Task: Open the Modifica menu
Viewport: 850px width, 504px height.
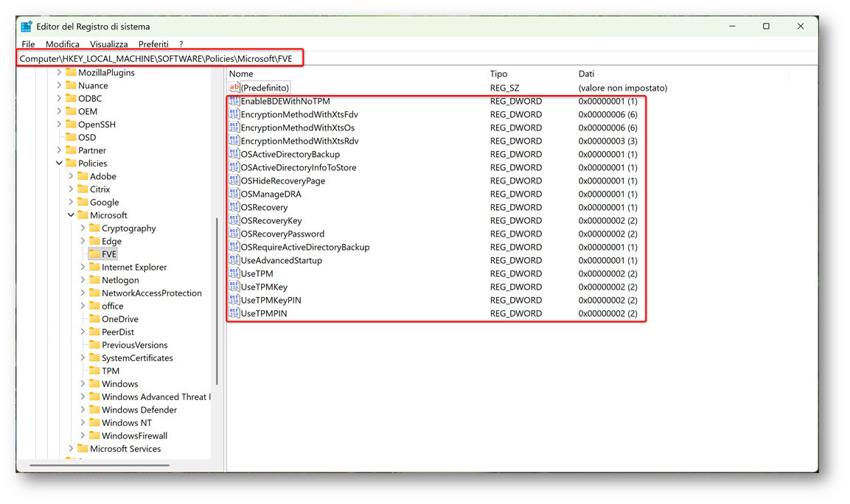Action: click(63, 44)
